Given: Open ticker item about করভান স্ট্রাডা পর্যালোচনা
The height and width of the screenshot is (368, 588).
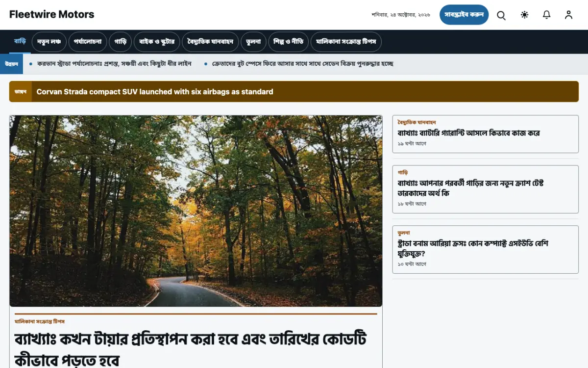Looking at the screenshot, I should point(114,64).
